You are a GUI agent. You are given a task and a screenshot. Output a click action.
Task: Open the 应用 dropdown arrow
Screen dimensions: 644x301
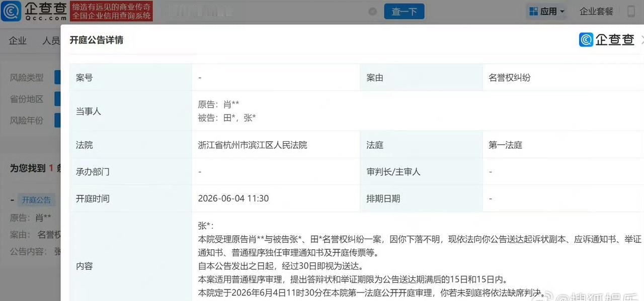click(561, 11)
